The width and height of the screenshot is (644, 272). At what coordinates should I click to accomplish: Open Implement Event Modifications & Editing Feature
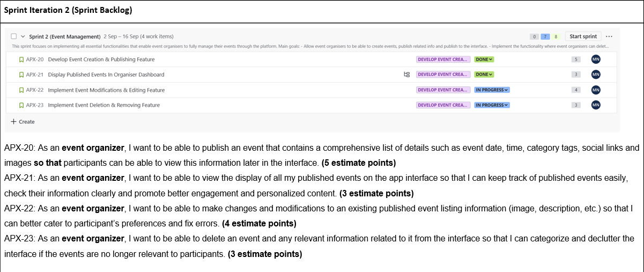click(106, 90)
